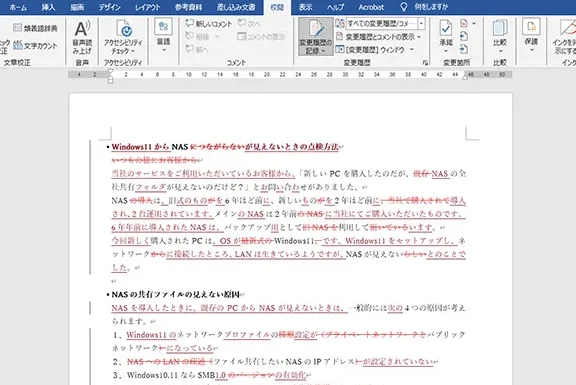Click the インクを非表示にする hide ink button
The width and height of the screenshot is (576, 385).
tap(564, 37)
